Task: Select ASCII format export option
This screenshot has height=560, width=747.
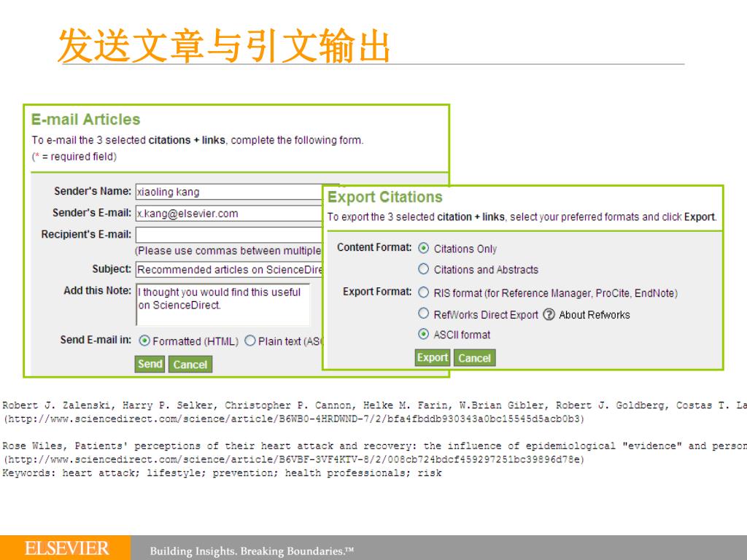Action: click(424, 334)
